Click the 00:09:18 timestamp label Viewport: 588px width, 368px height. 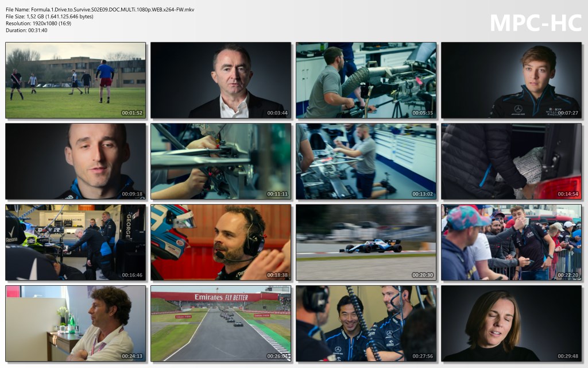coord(131,194)
